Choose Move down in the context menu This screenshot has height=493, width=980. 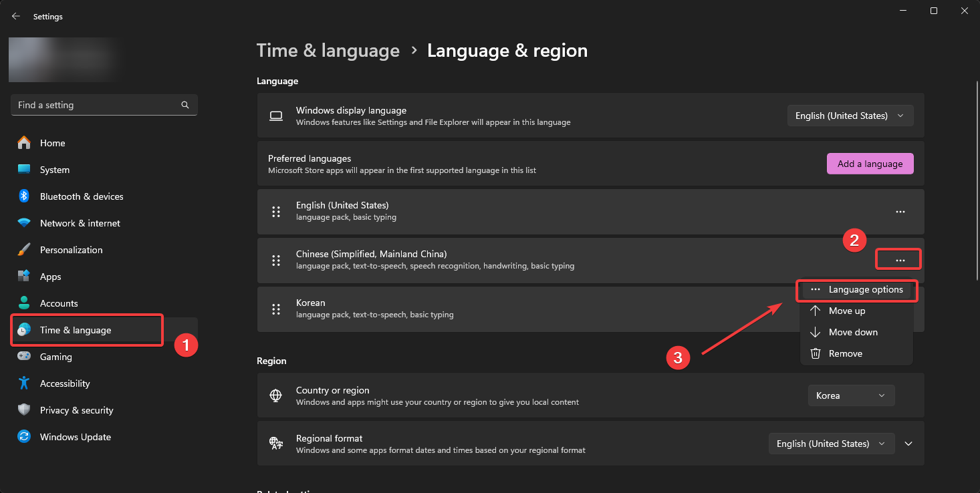(x=856, y=332)
